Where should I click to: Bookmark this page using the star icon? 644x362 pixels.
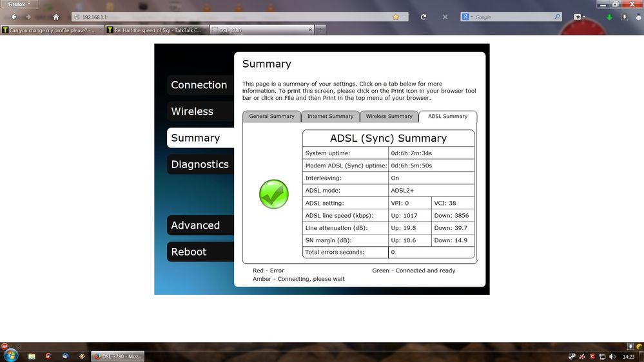click(396, 17)
